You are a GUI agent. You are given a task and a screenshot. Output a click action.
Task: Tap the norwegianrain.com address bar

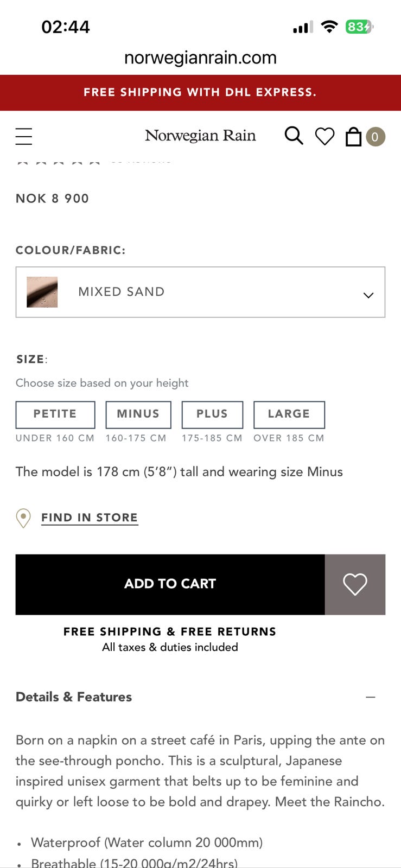click(200, 58)
